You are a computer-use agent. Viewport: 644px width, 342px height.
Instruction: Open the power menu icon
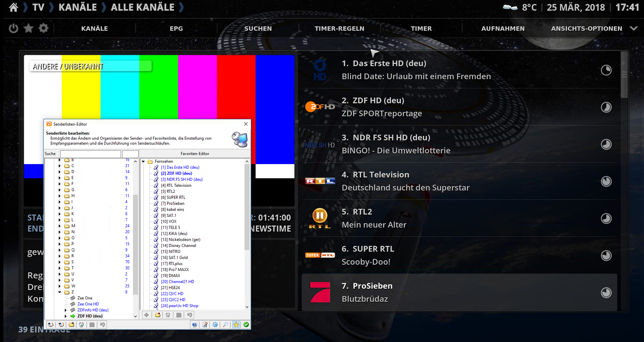click(13, 28)
